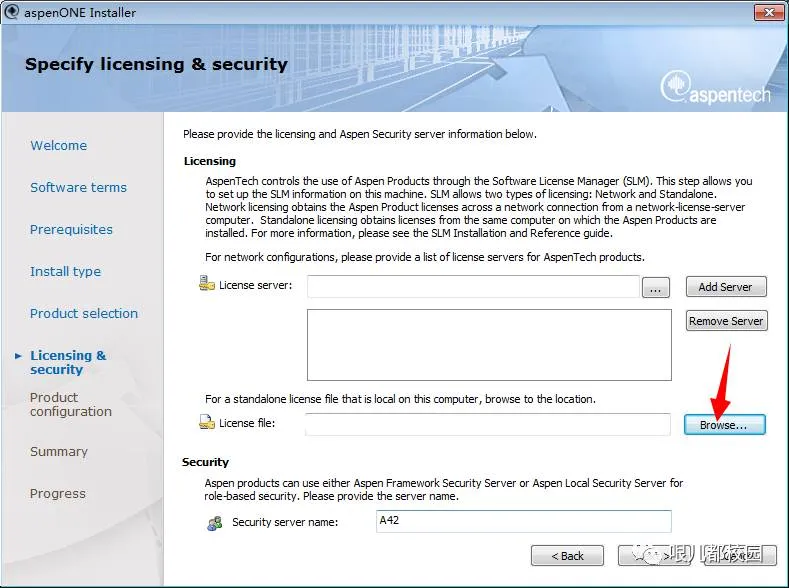
Task: Click the Browse button for license file
Action: [725, 425]
